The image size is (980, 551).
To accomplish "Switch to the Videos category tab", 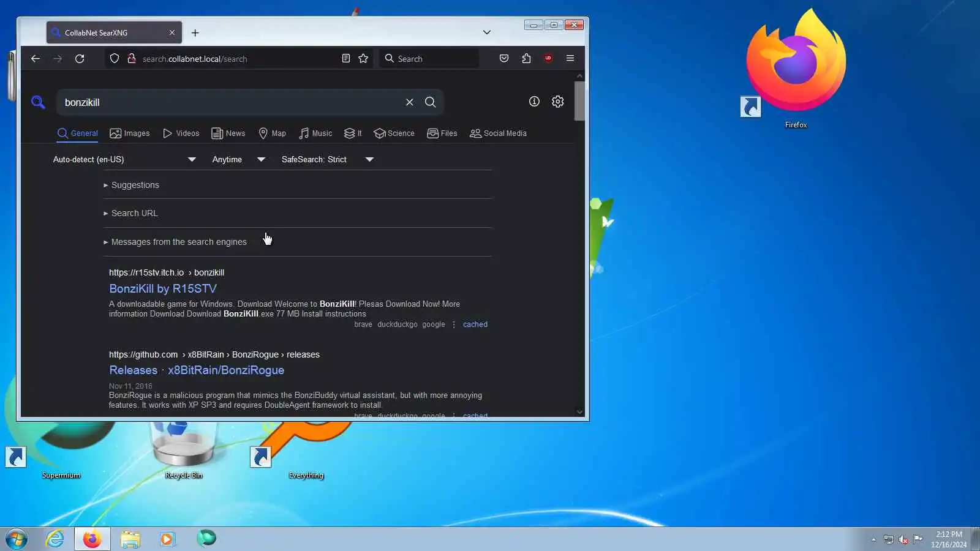I will (181, 133).
